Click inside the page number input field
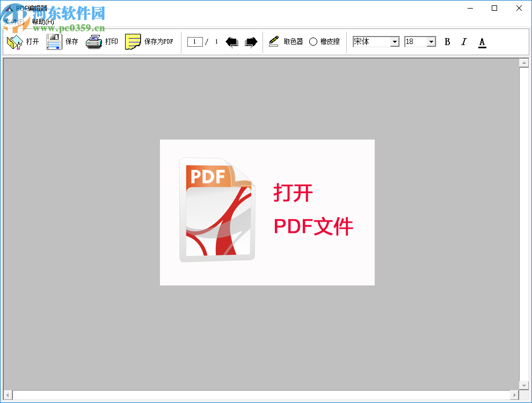This screenshot has height=403, width=532. [195, 41]
